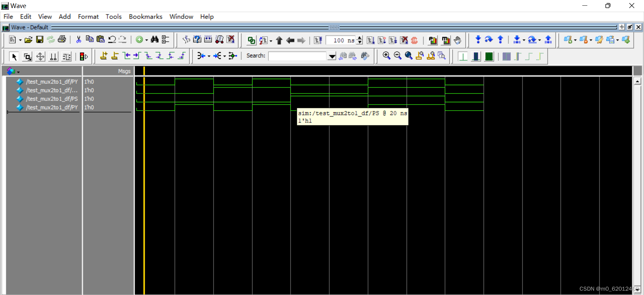Open the Show Drivers dropdown arrow

(209, 56)
